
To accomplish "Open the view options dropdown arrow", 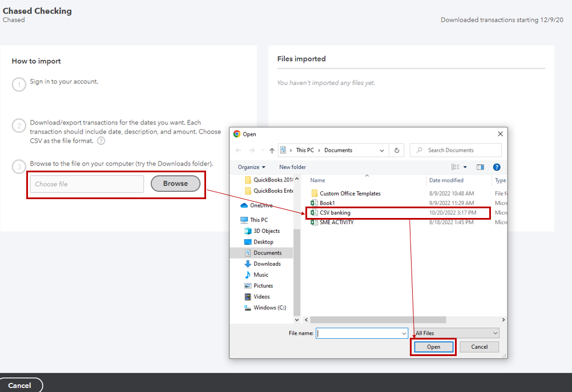I will (x=465, y=167).
